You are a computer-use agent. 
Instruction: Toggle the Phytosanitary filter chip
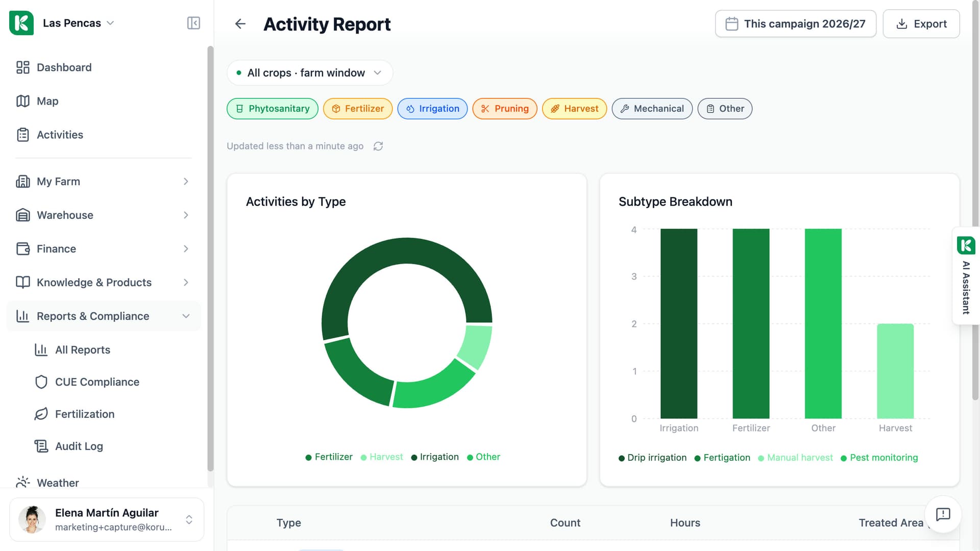273,109
